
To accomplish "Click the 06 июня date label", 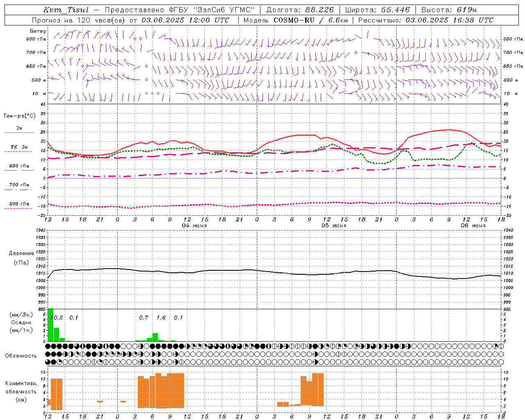I will coord(473,226).
